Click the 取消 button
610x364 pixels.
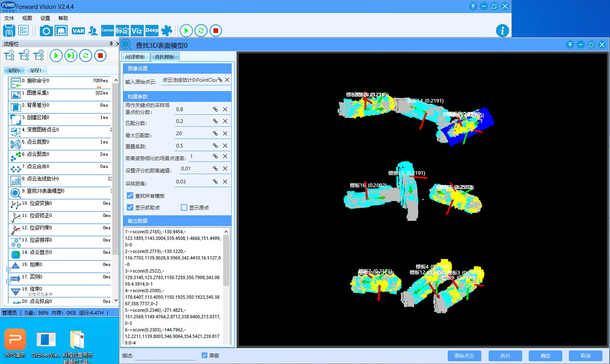point(585,356)
